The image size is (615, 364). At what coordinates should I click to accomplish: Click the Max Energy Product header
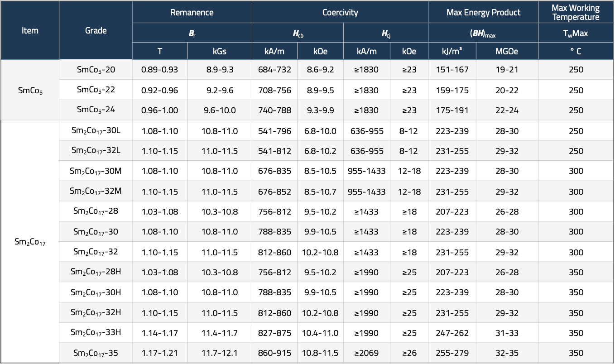[483, 13]
